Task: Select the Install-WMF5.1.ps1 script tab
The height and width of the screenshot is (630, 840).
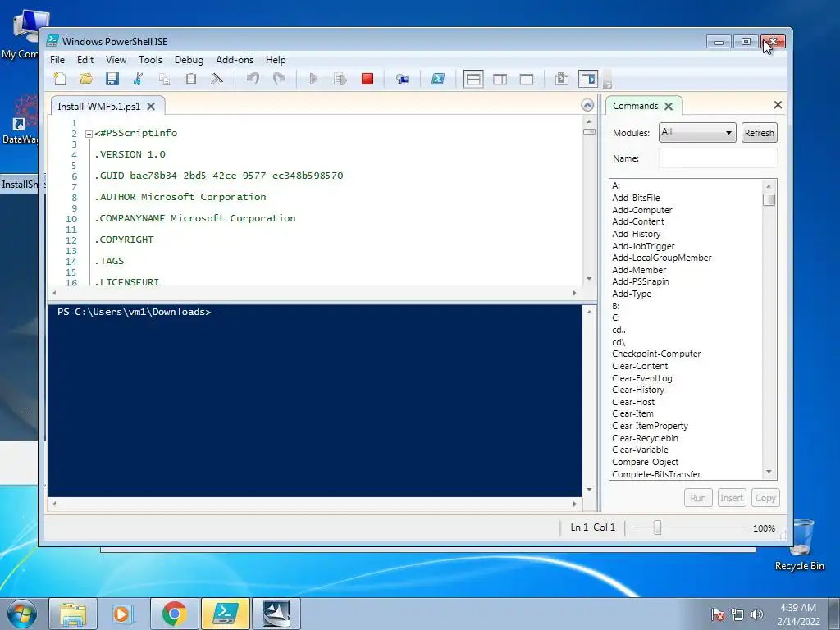Action: [99, 106]
